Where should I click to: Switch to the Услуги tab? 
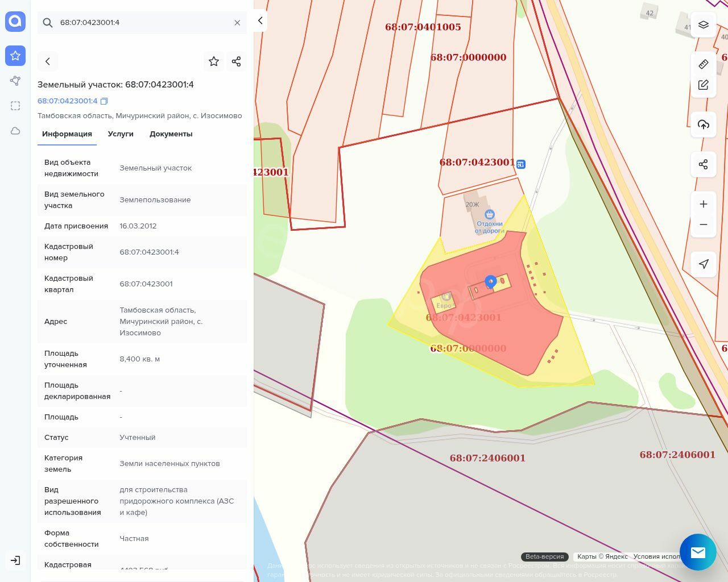point(121,134)
